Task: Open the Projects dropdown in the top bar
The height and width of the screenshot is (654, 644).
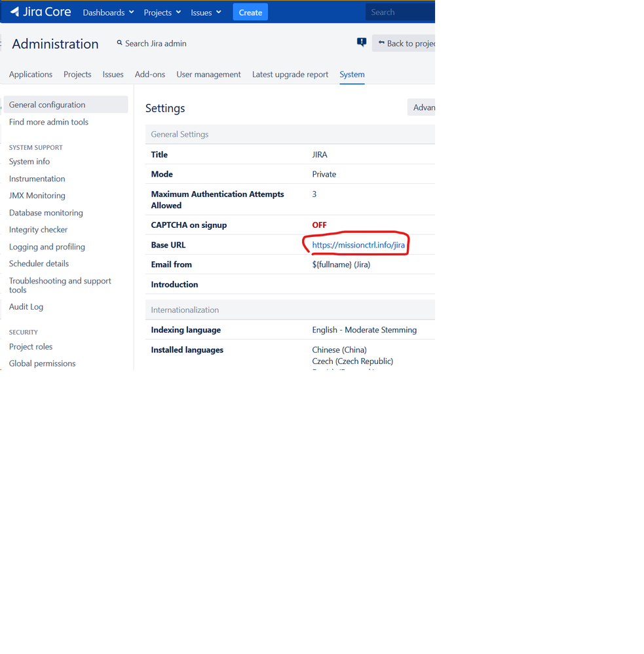Action: tap(162, 12)
